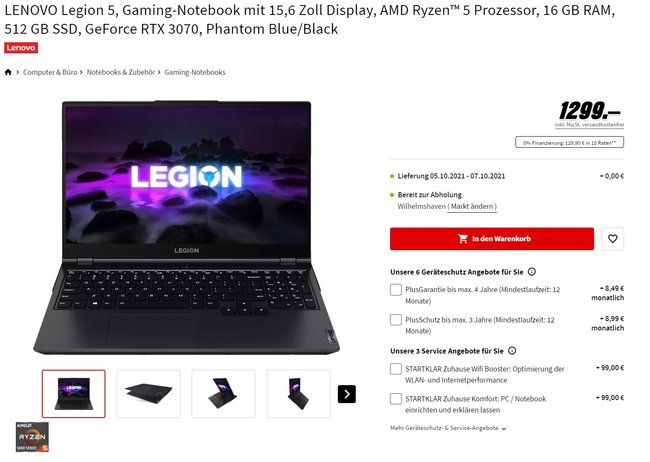Open Gaming-Notebooks breadcrumb link
Viewport: 650px width, 462px height.
195,72
